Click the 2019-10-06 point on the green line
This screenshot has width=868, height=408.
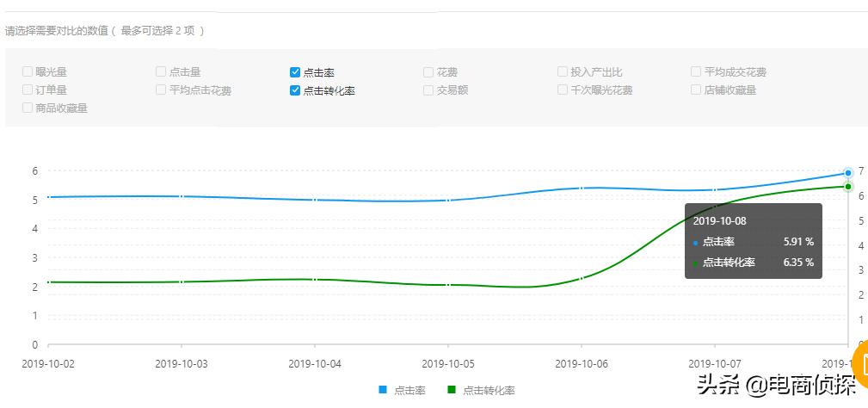pos(582,278)
